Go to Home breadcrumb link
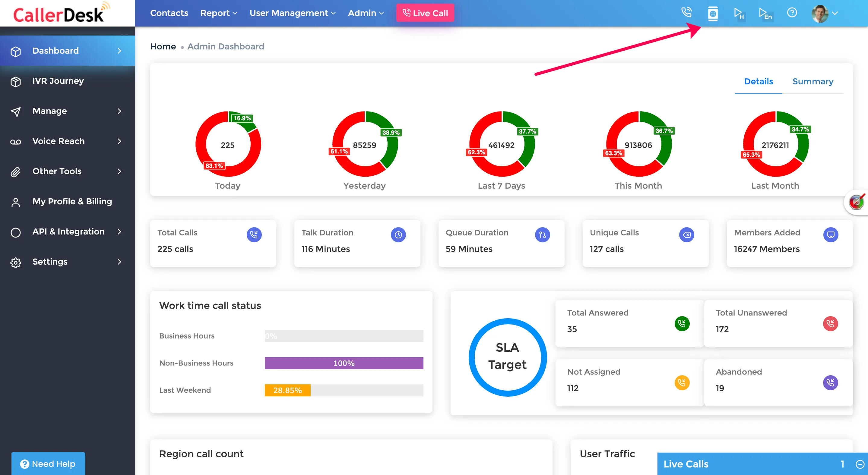 click(x=163, y=46)
